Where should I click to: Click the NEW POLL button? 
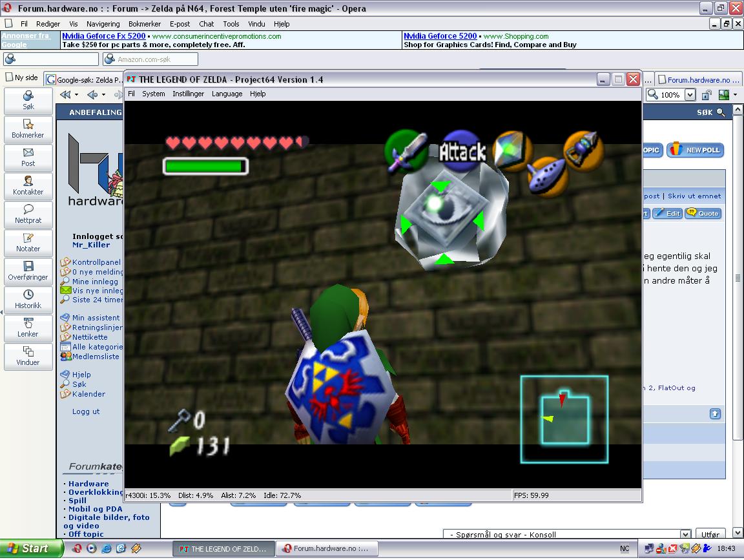tap(696, 150)
